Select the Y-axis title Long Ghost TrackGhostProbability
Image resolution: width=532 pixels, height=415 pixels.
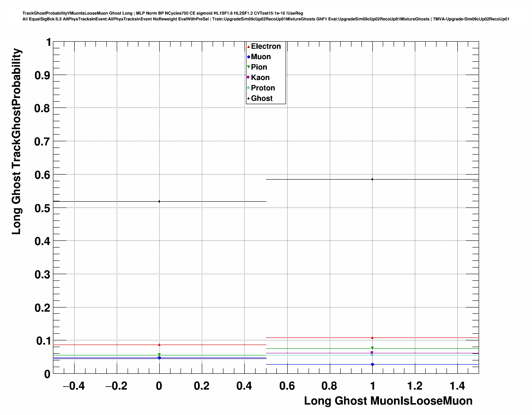pyautogui.click(x=16, y=141)
